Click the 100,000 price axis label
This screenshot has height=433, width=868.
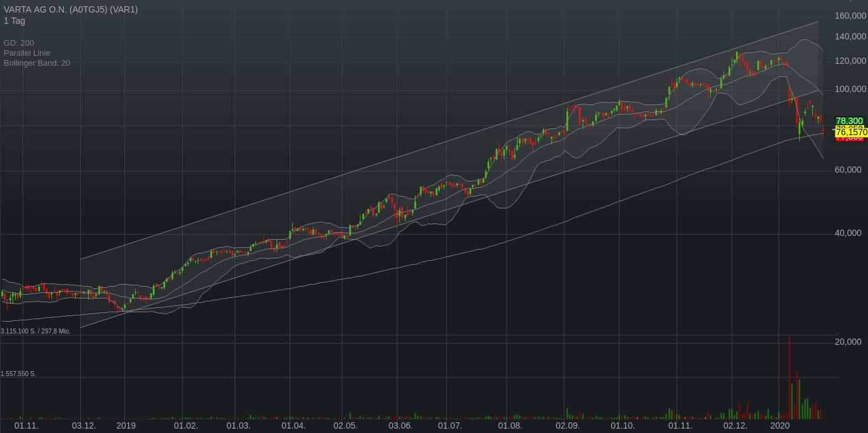click(850, 89)
